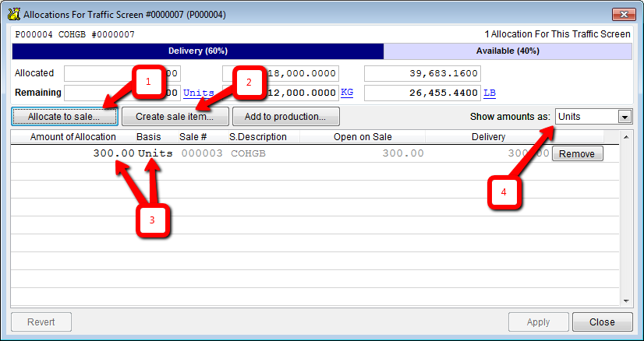Expand the Show amounts as dropdown

[x=625, y=117]
